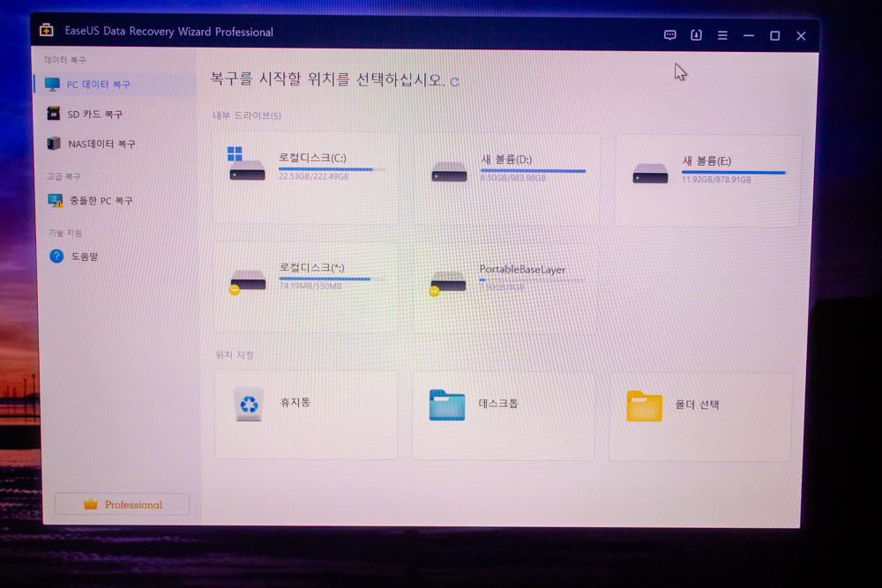This screenshot has width=882, height=588.
Task: Click the 내부 드라이브(5) section heading
Action: [246, 115]
